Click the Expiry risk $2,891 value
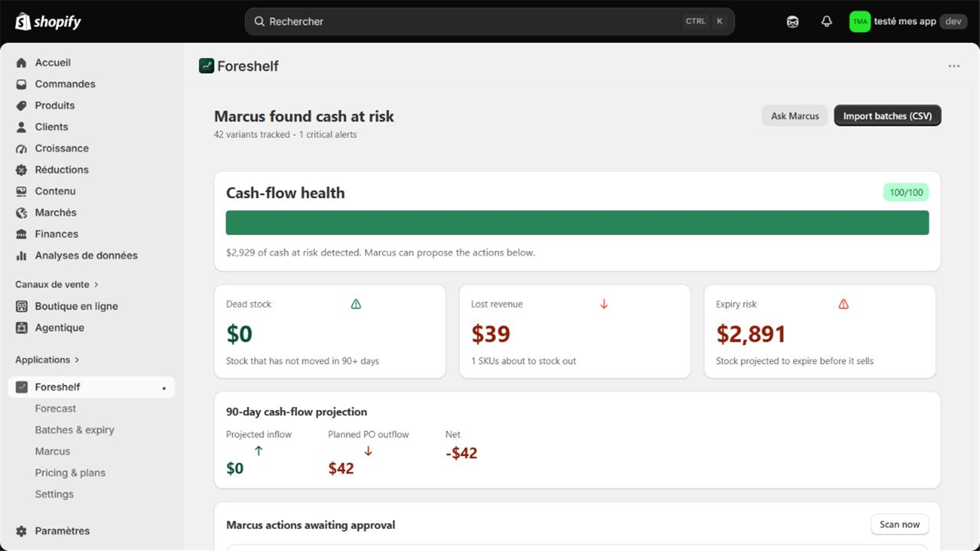This screenshot has height=551, width=980. coord(751,334)
